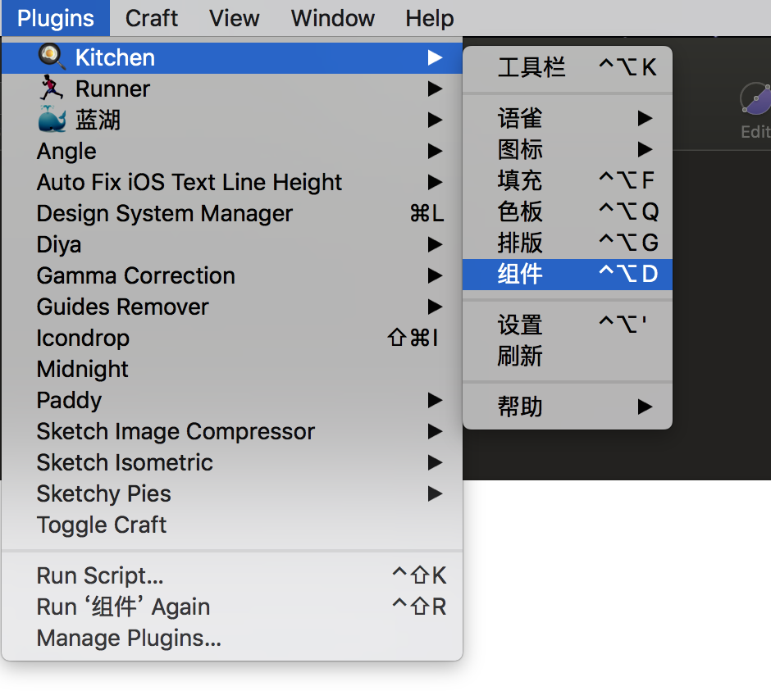Open Manage Plugins…
Image resolution: width=771 pixels, height=700 pixels.
(x=129, y=638)
